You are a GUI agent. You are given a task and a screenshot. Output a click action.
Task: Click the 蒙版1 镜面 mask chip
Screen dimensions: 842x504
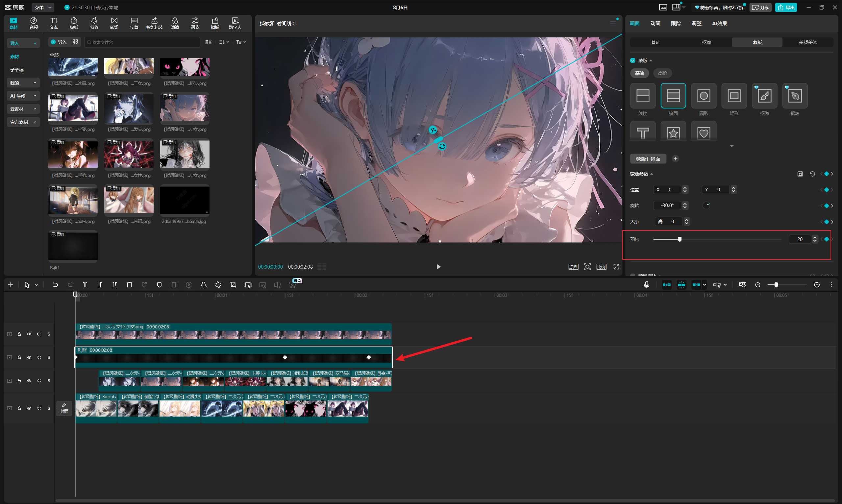[648, 158]
